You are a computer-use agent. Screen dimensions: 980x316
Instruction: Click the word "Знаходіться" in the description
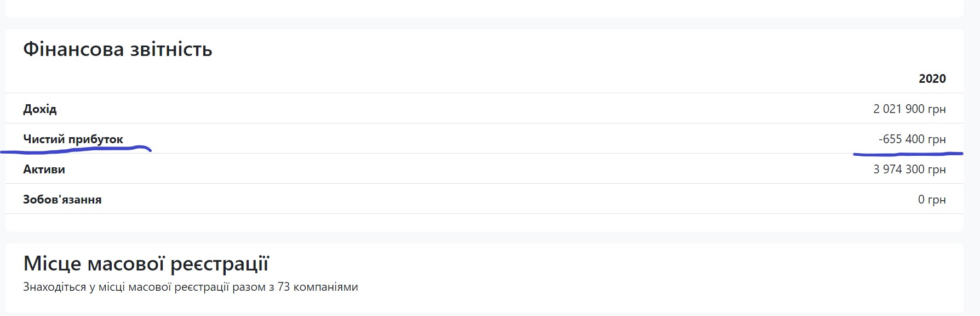(54, 287)
